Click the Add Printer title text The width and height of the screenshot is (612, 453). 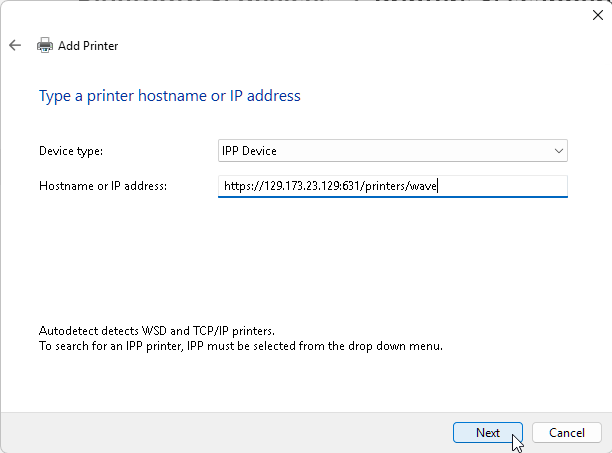point(88,46)
